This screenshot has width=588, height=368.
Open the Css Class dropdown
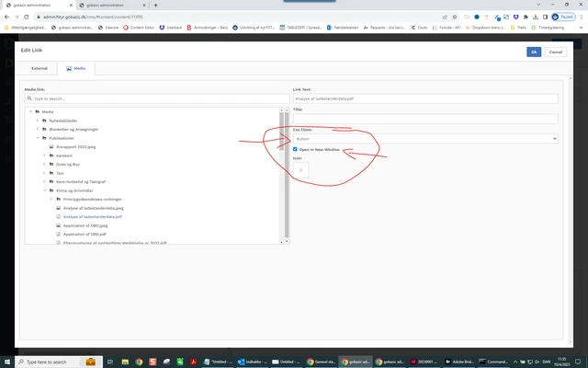pyautogui.click(x=424, y=138)
